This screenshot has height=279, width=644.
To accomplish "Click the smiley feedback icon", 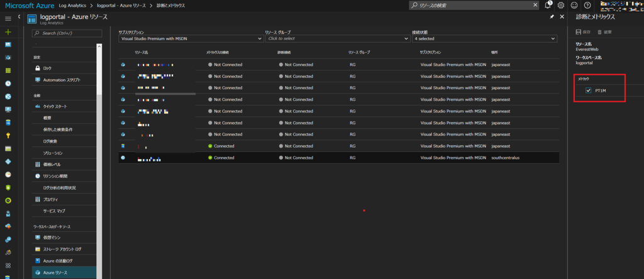I will [574, 5].
